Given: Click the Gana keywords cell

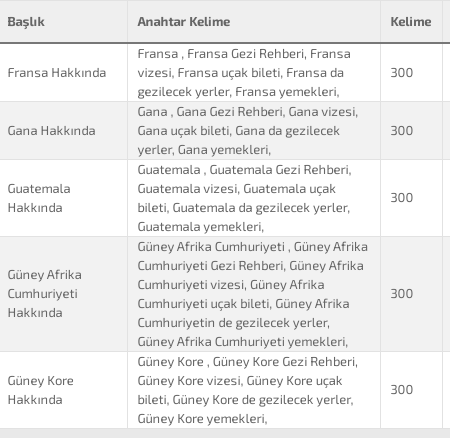Looking at the screenshot, I should (x=254, y=131).
